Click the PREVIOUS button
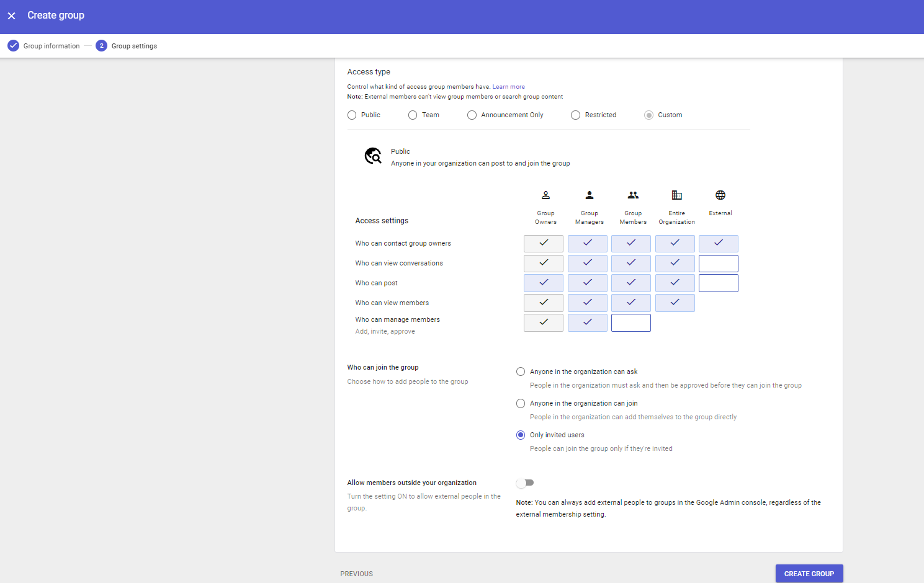924x583 pixels. point(356,573)
